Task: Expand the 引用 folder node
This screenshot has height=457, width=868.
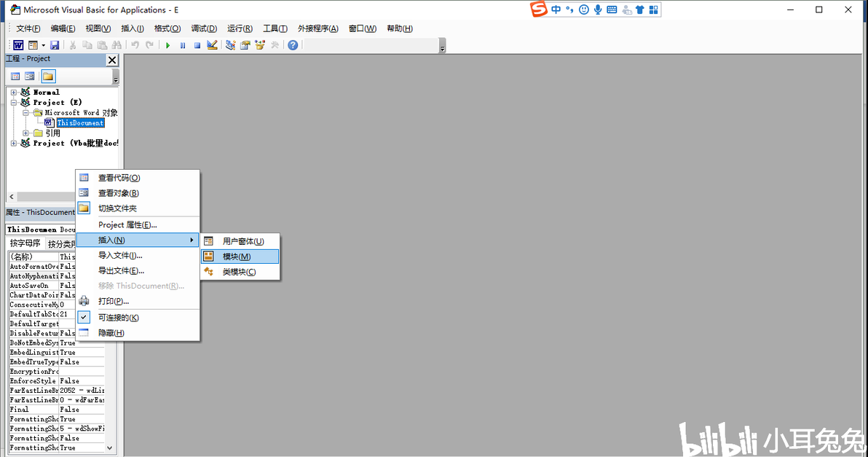Action: click(x=25, y=133)
